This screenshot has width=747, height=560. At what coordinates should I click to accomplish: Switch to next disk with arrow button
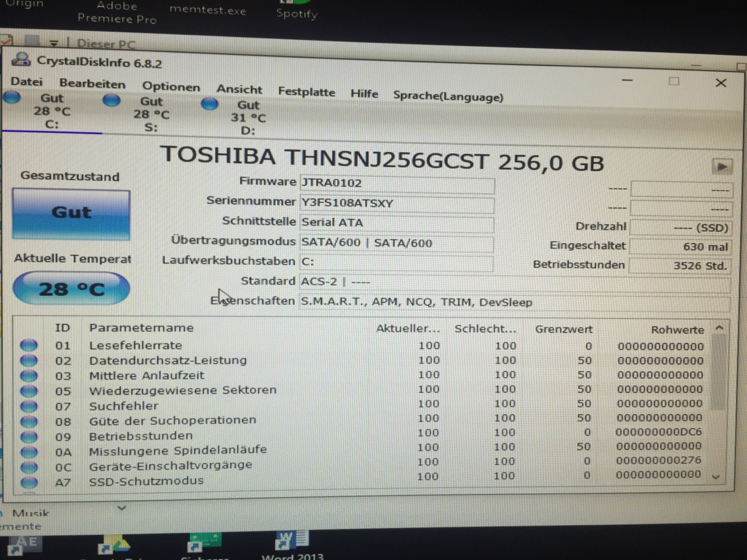[x=722, y=167]
